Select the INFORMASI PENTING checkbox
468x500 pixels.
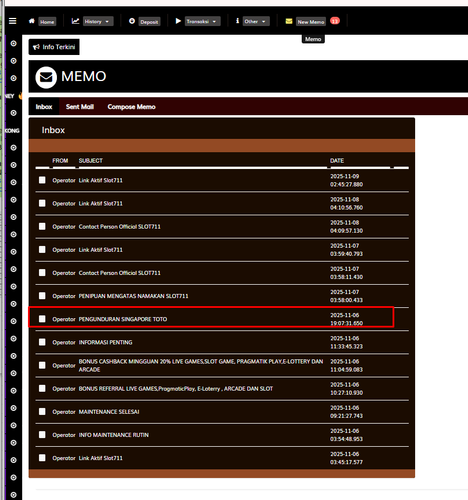[x=42, y=342]
